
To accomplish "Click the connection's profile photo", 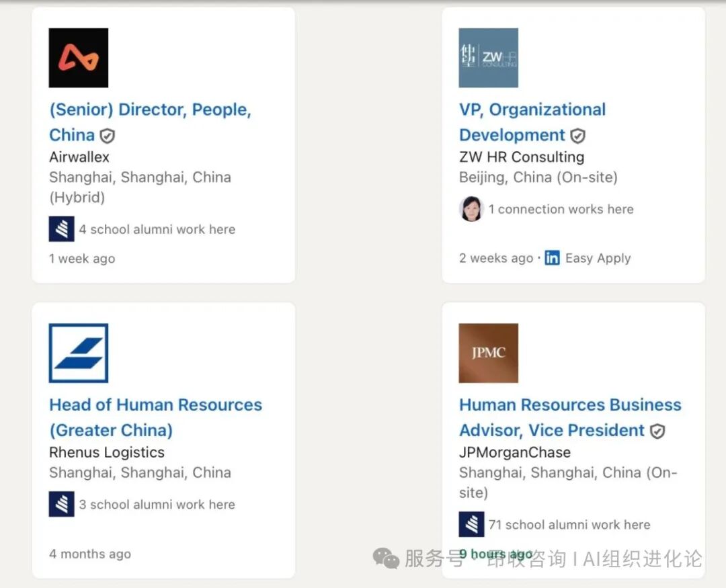I will [471, 209].
